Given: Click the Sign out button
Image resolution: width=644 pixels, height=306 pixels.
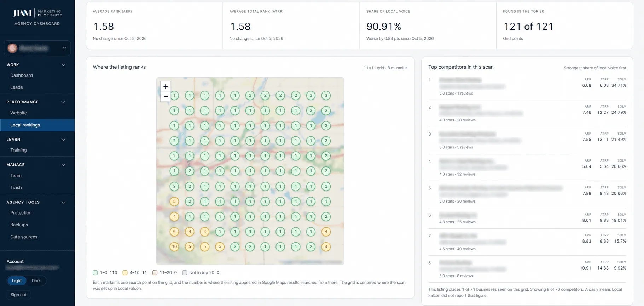Looking at the screenshot, I should (x=18, y=295).
